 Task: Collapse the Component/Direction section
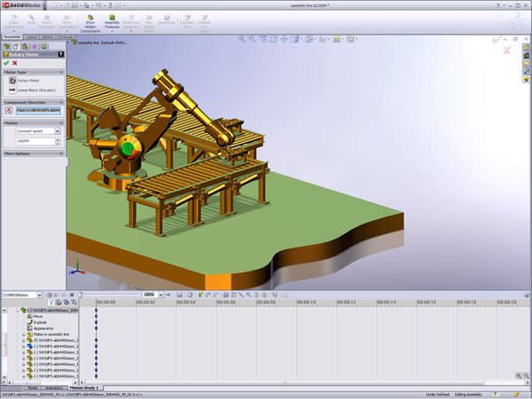[61, 102]
